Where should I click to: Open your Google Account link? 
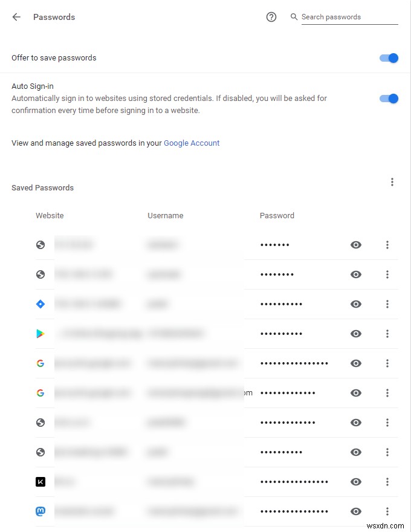click(x=192, y=143)
